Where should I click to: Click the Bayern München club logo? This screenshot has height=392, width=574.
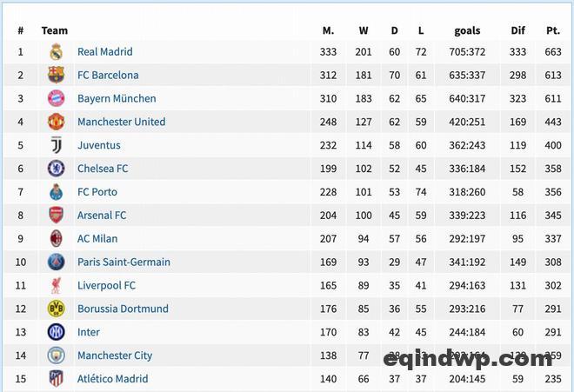click(57, 99)
